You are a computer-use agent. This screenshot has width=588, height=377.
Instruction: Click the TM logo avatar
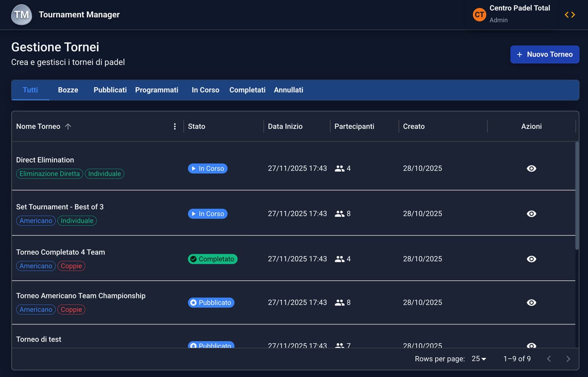22,15
